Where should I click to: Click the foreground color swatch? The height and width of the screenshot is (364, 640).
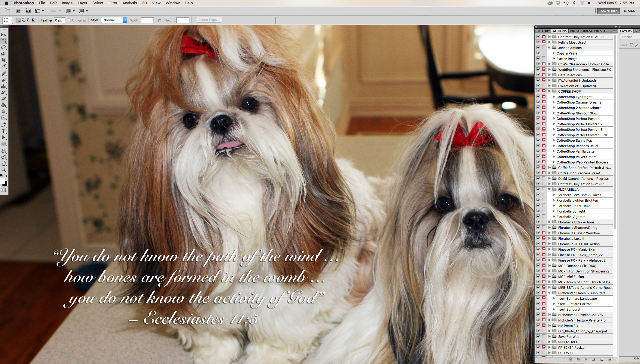pyautogui.click(x=2, y=181)
